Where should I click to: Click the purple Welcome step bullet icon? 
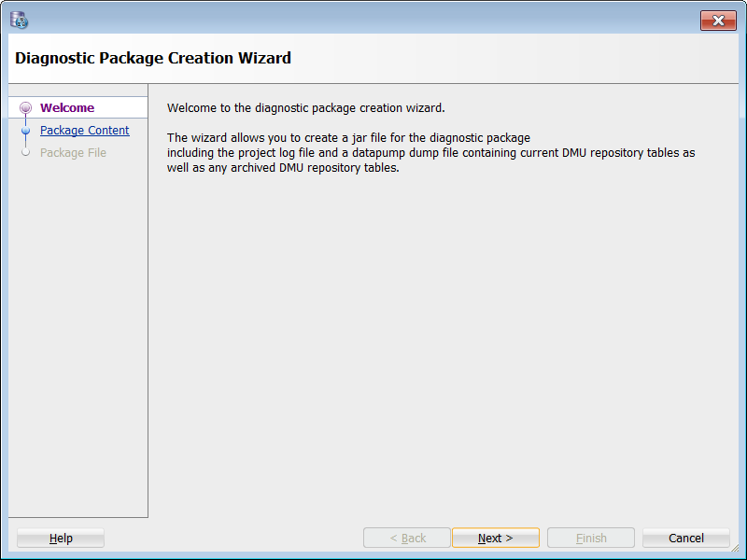(25, 108)
